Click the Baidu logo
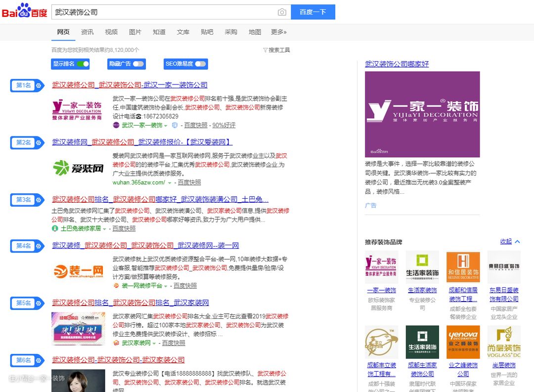This screenshot has width=534, height=392. (x=24, y=11)
